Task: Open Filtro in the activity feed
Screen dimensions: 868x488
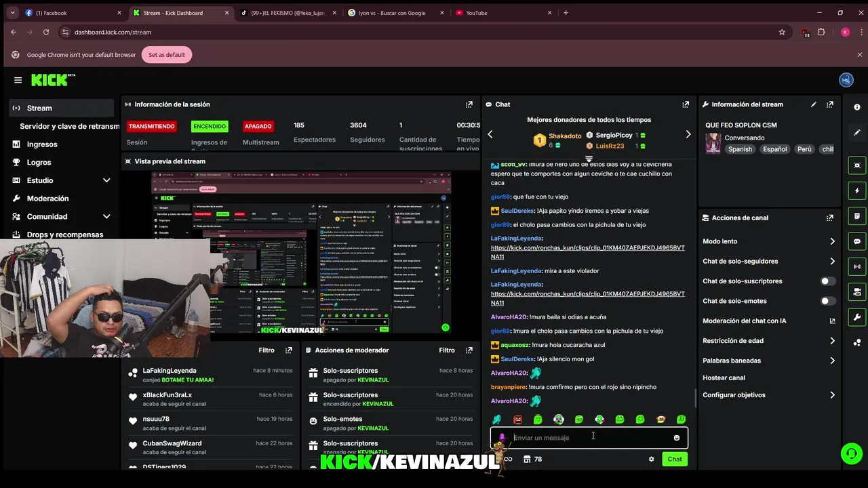Action: pyautogui.click(x=267, y=350)
